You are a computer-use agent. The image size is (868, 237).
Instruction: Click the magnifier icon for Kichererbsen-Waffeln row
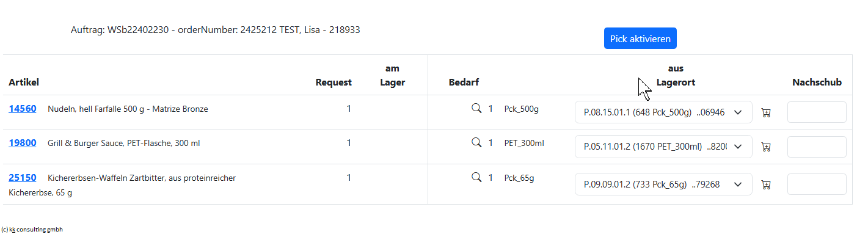tap(476, 177)
